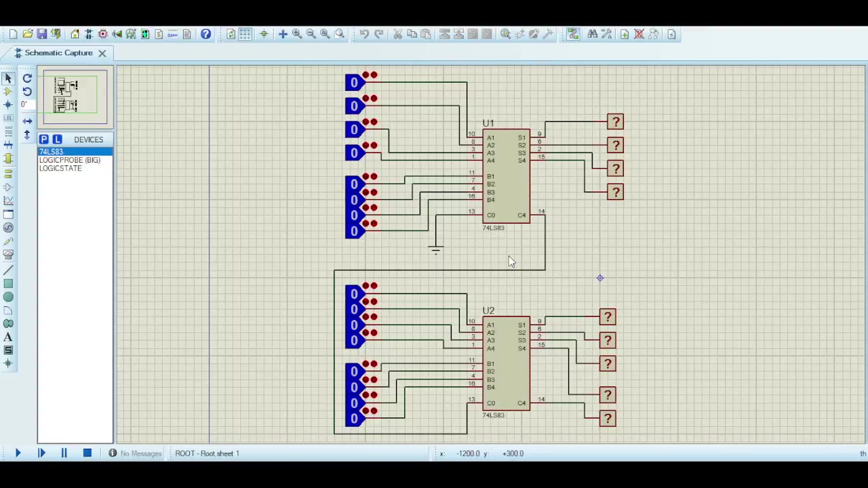Toggle the wire autorouter button
This screenshot has height=488, width=868.
(x=573, y=34)
